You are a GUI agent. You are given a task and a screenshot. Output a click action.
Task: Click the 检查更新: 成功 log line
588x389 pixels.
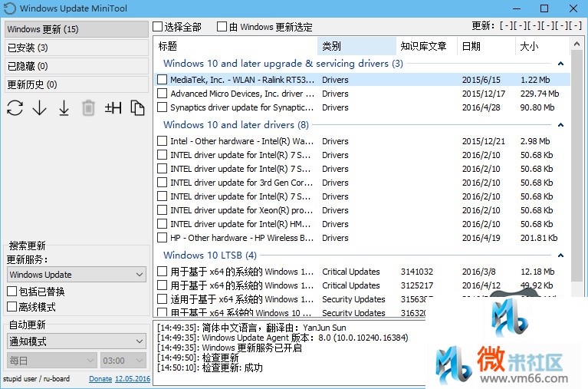pyautogui.click(x=210, y=368)
